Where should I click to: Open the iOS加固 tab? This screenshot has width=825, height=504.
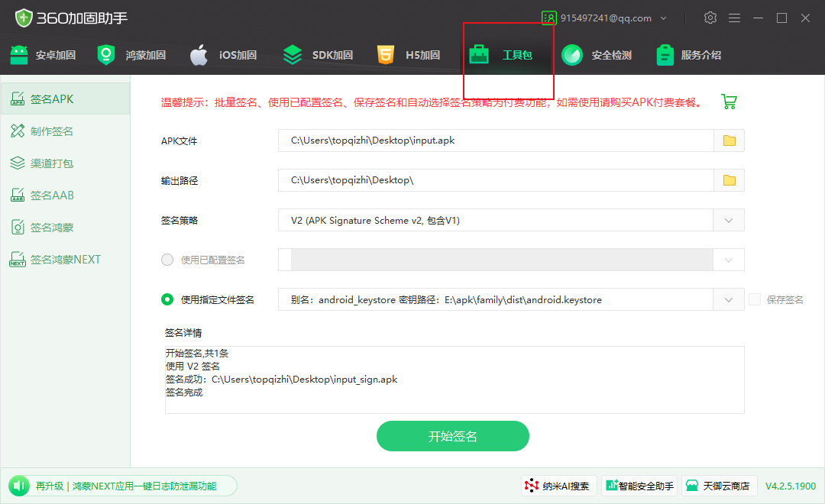pos(223,55)
